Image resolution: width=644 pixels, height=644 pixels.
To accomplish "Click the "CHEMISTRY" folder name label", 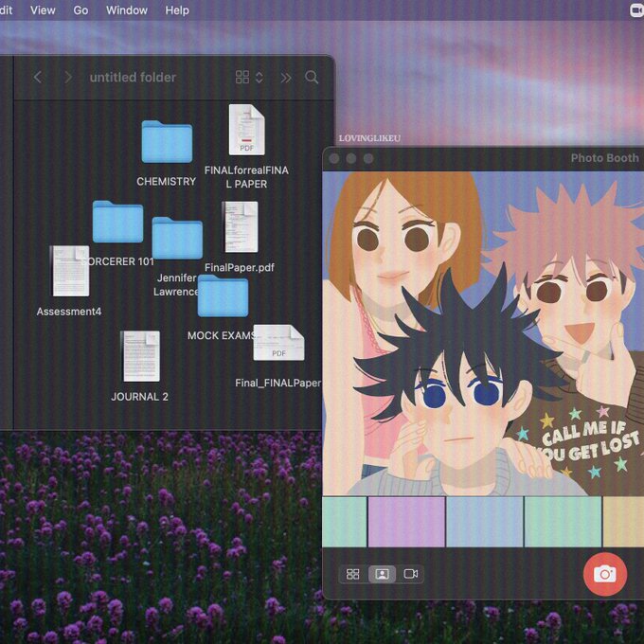I will click(x=166, y=181).
